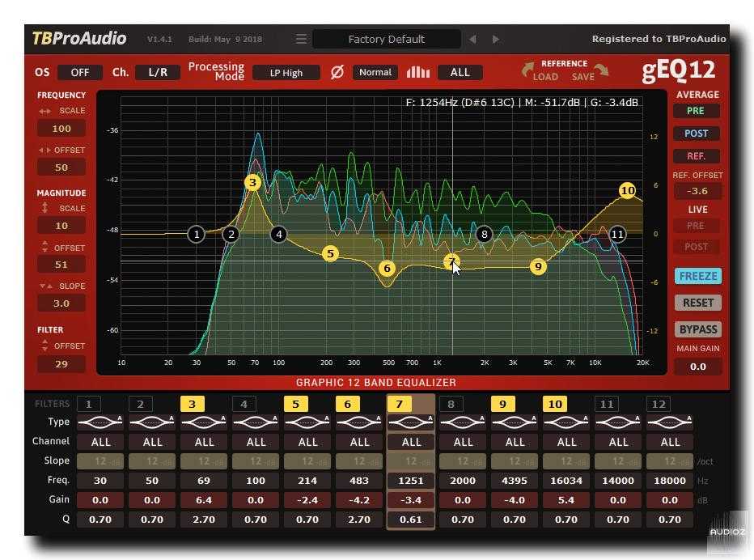
Task: Disable filter band 6
Action: click(348, 404)
